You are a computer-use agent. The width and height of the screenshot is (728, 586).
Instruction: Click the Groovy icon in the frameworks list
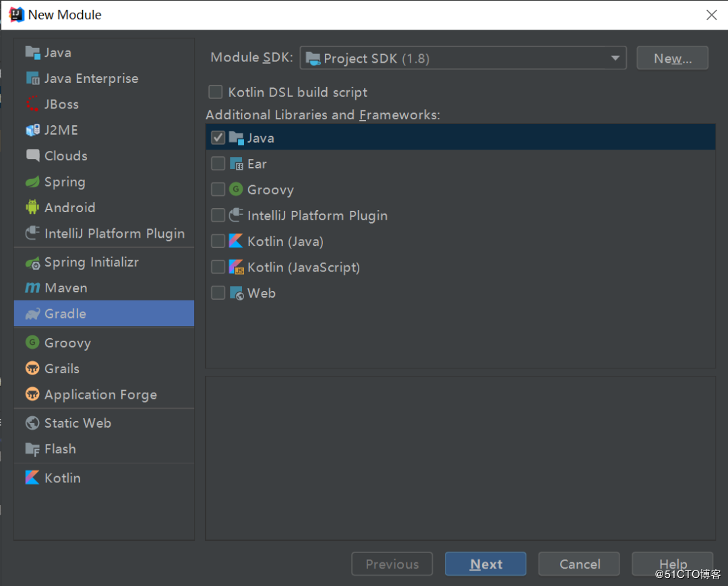coord(237,189)
